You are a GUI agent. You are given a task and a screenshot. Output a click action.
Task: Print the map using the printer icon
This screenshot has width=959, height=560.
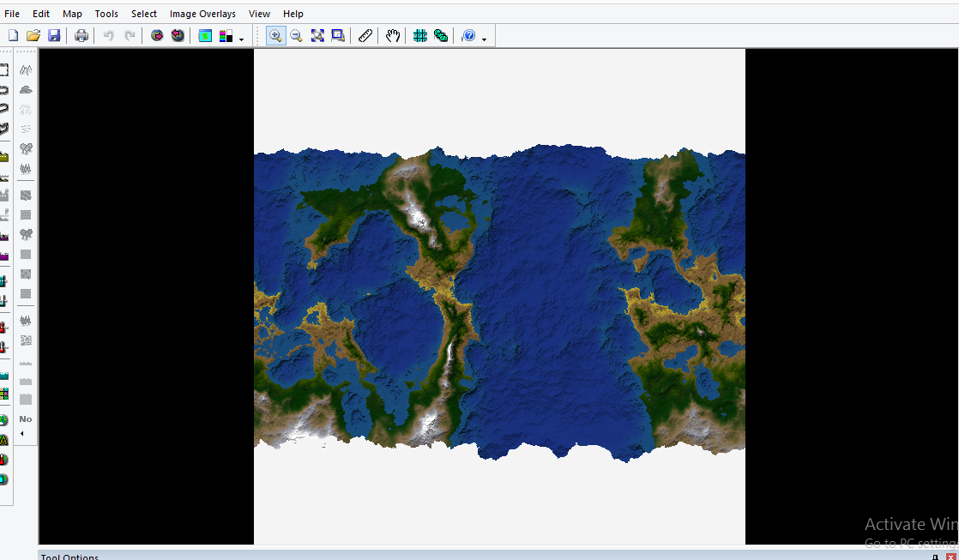tap(81, 36)
